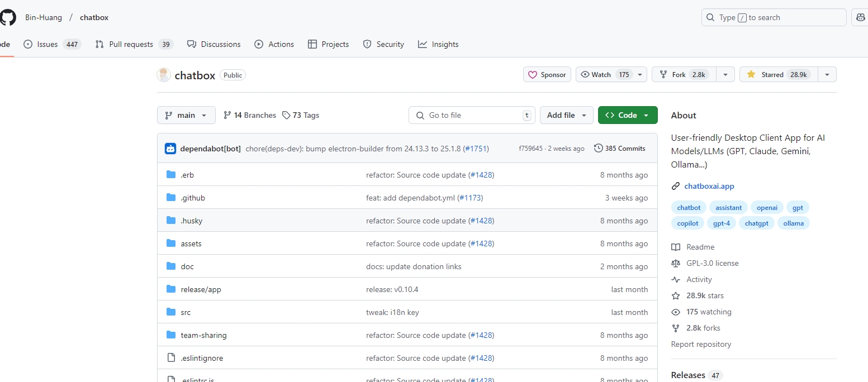Open the .husky folder icon

(x=171, y=221)
